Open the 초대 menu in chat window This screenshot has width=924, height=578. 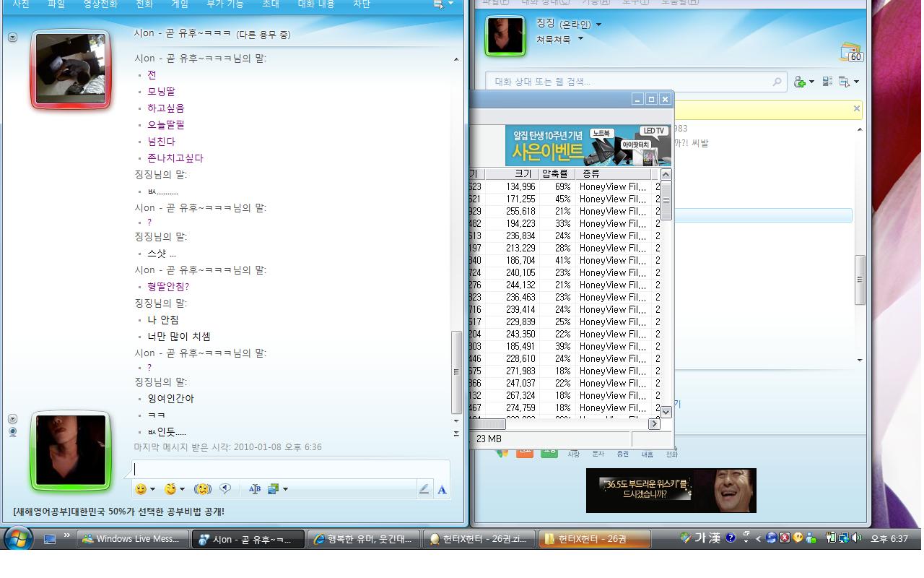click(270, 4)
